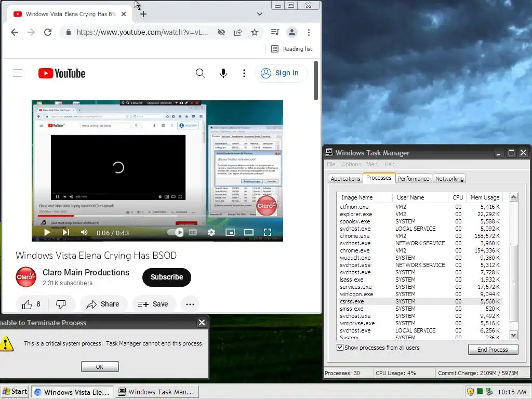
Task: Save video to a playlist
Action: (153, 304)
